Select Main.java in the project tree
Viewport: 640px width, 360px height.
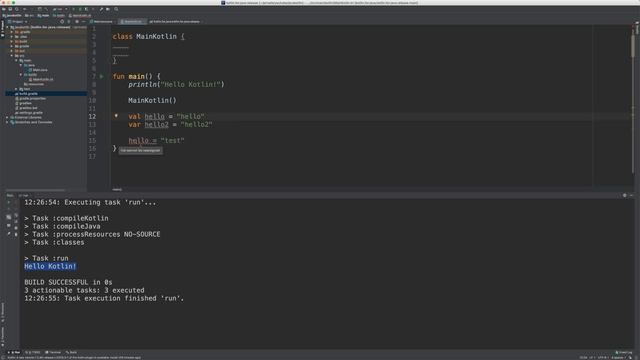[x=38, y=70]
